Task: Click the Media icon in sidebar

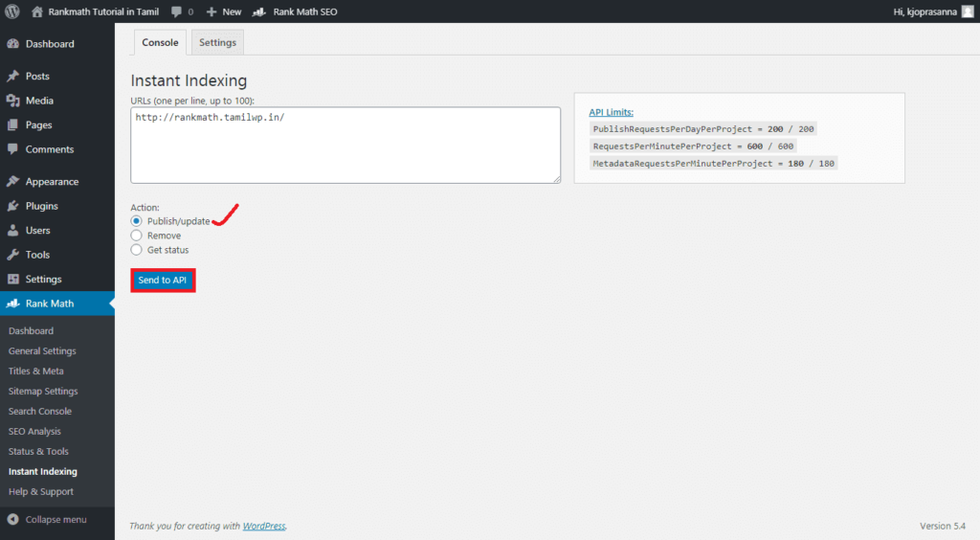Action: (x=12, y=100)
